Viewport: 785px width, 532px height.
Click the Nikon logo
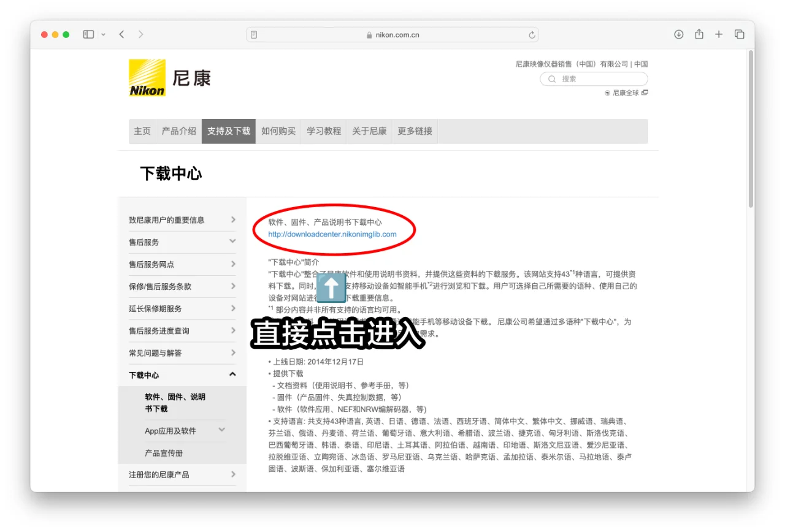point(147,78)
